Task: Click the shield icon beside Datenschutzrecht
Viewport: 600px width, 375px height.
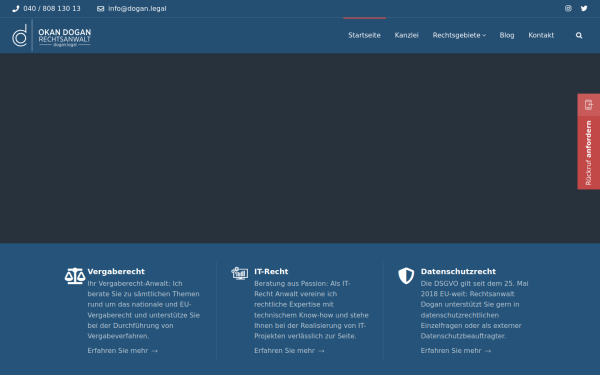Action: pyautogui.click(x=406, y=276)
